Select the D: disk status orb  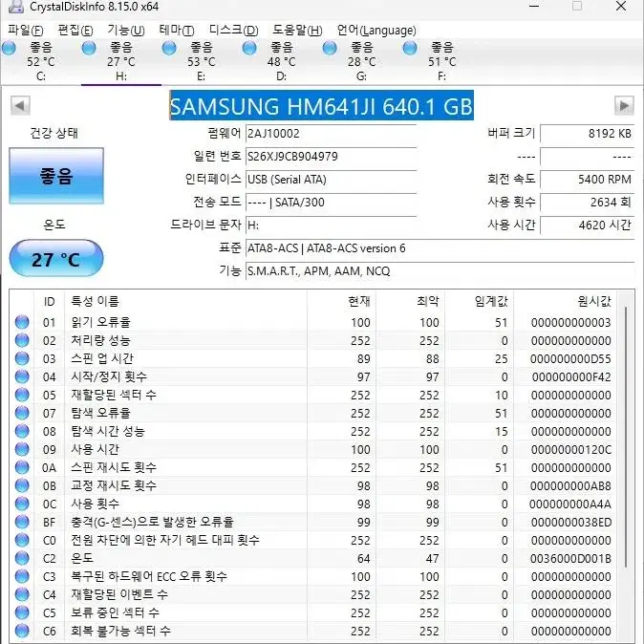(x=249, y=48)
